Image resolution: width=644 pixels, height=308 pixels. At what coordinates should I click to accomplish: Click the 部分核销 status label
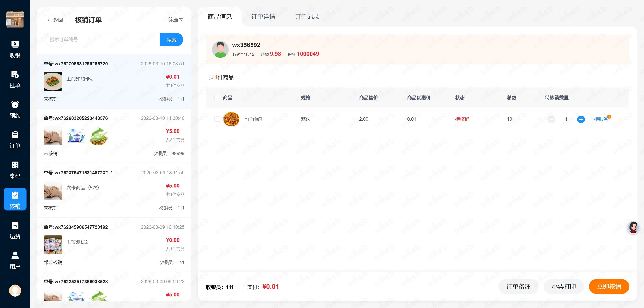[53, 262]
